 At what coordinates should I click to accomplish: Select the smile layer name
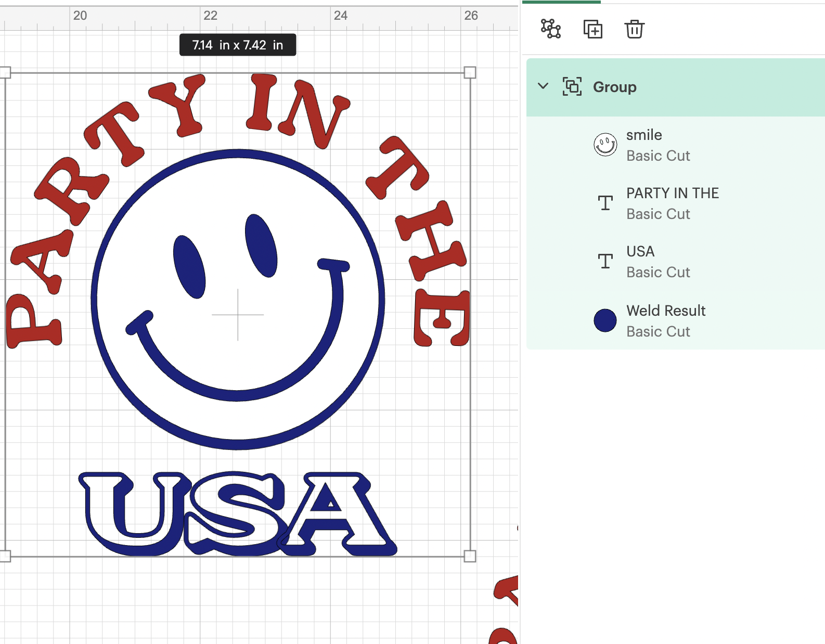coord(644,135)
